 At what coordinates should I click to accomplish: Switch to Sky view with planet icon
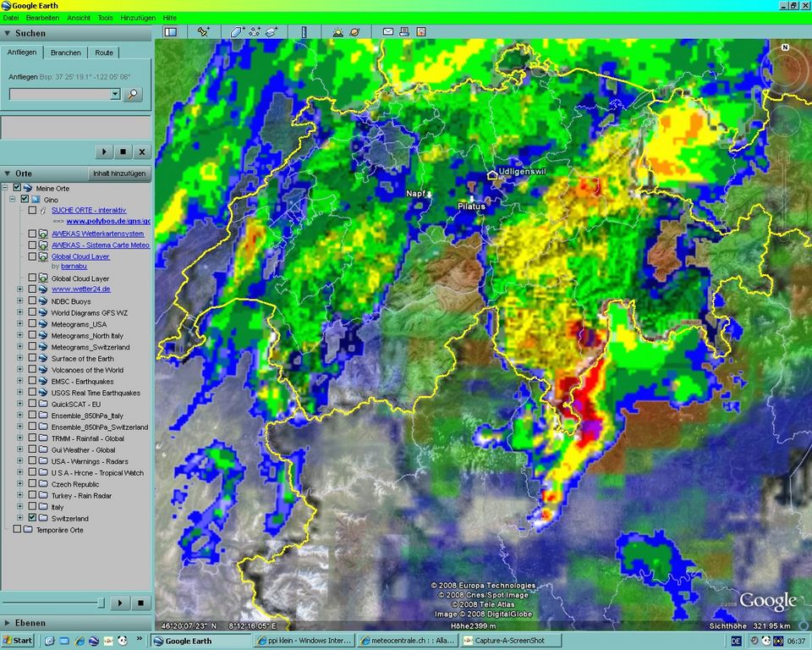coord(354,32)
